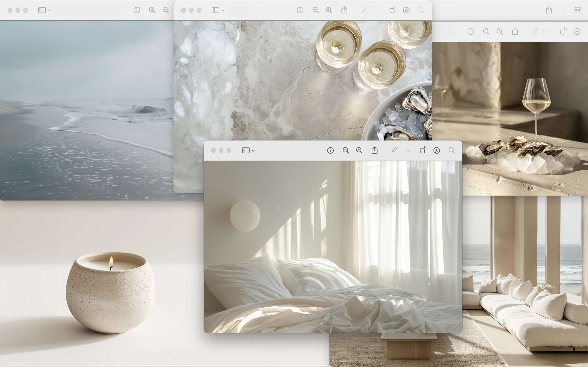Rotate image in the wine glass window
Viewport: 588px width, 367px height.
click(x=563, y=31)
